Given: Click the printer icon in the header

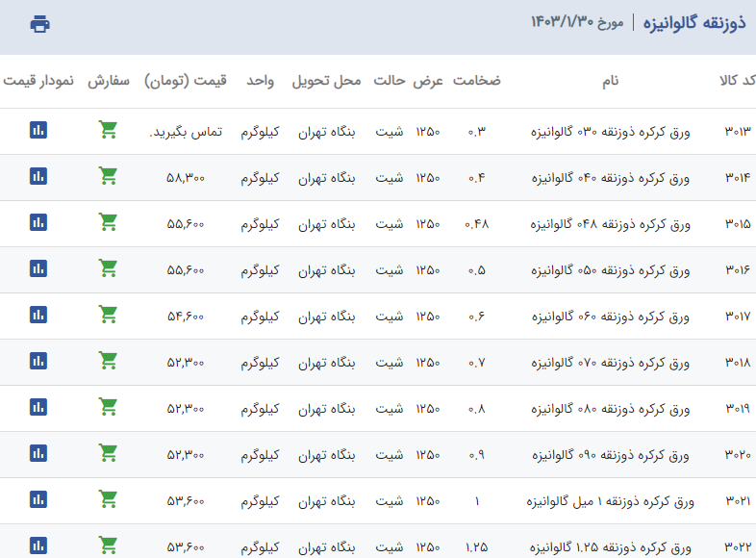Looking at the screenshot, I should [39, 24].
